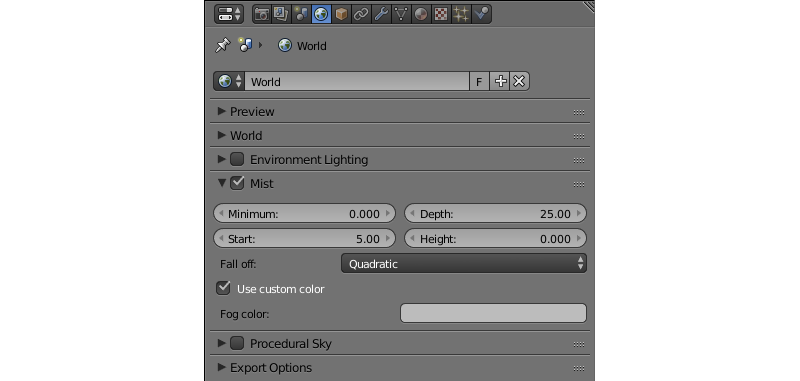Click the Environment Lighting panel grip handle

pyautogui.click(x=579, y=160)
